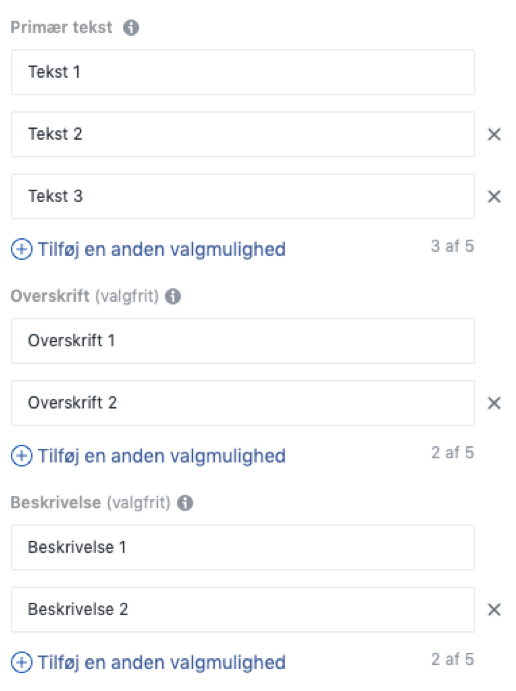Focus the Tekst 3 input field
This screenshot has height=691, width=516.
[243, 197]
